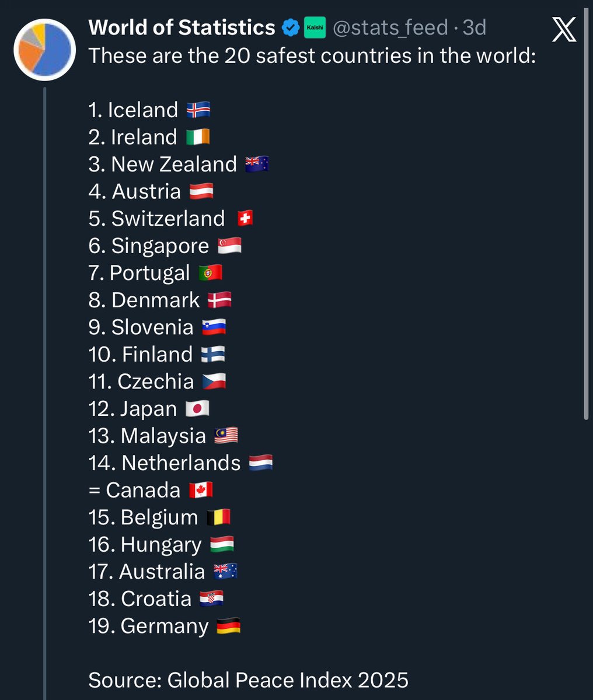Click the Switzerland flag emoji
The image size is (593, 700).
pos(245,218)
